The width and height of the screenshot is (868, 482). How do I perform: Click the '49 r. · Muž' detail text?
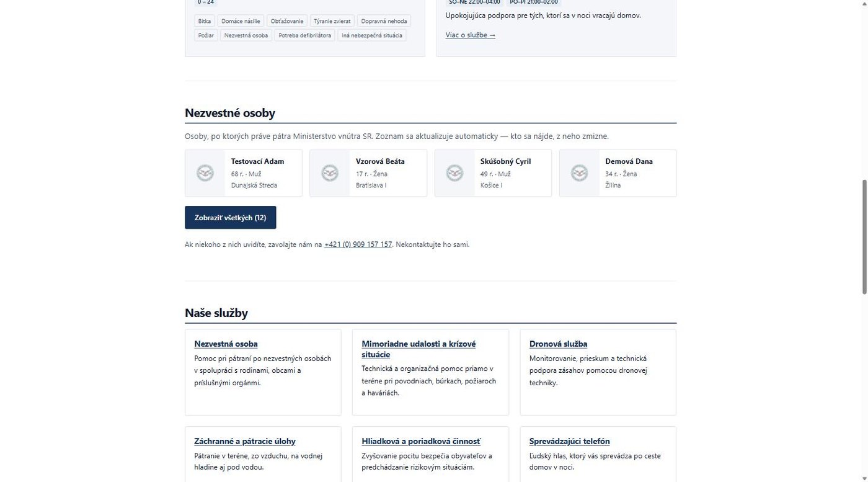(495, 174)
